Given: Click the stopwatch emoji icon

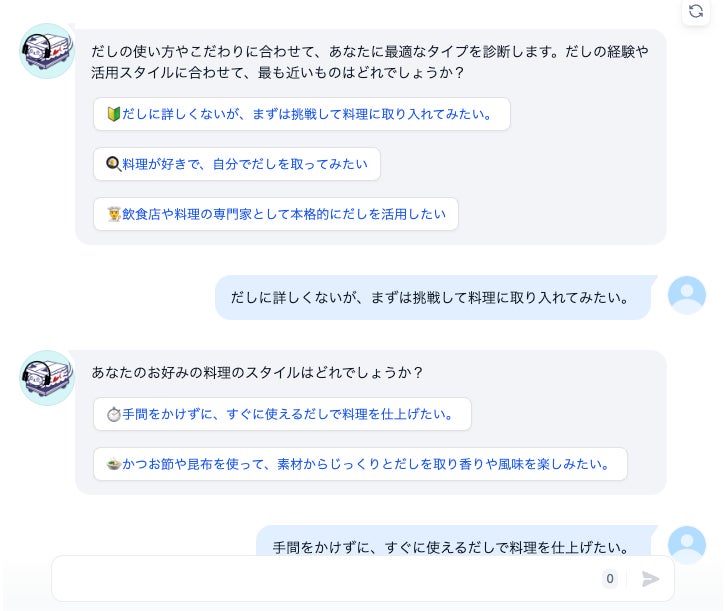Looking at the screenshot, I should (113, 414).
